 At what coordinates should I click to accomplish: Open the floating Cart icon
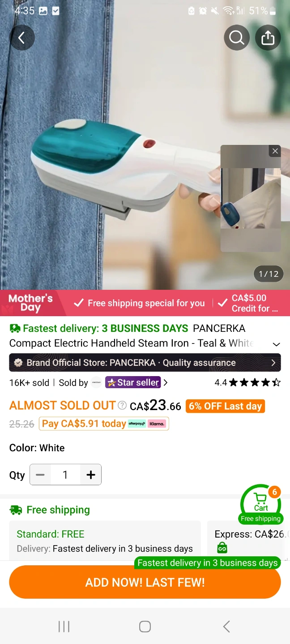click(261, 504)
